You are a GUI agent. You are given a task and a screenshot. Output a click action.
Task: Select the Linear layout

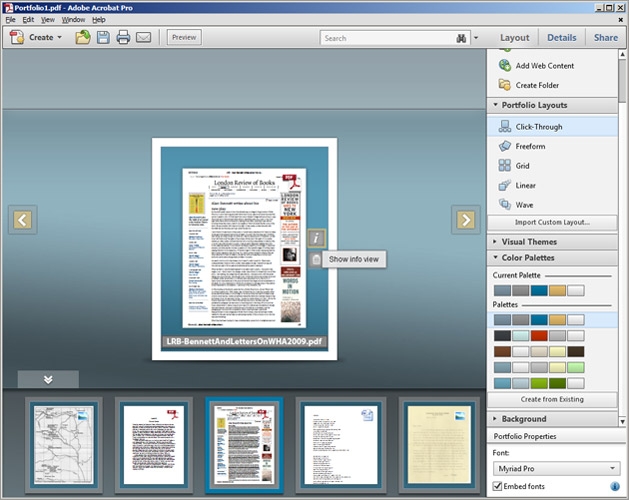tap(552, 185)
